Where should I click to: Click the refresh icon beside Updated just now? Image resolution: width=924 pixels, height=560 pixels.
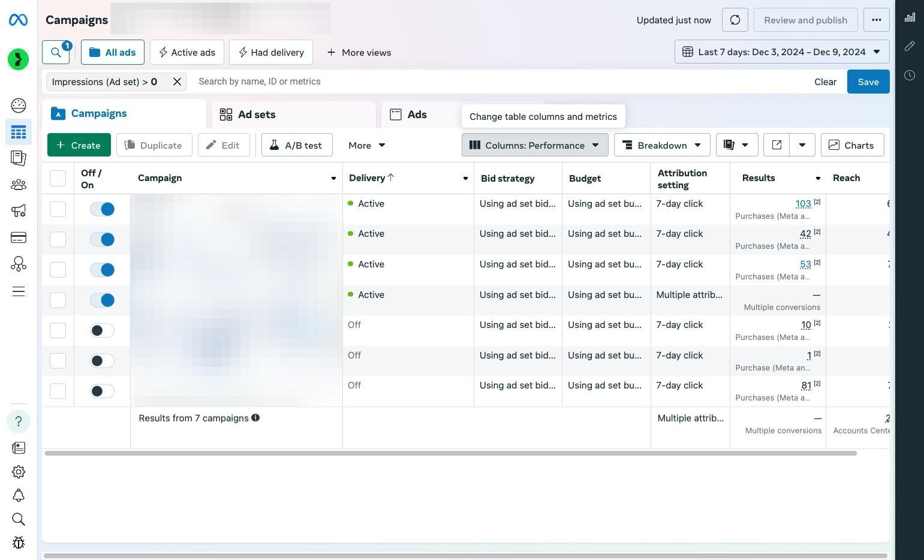735,20
